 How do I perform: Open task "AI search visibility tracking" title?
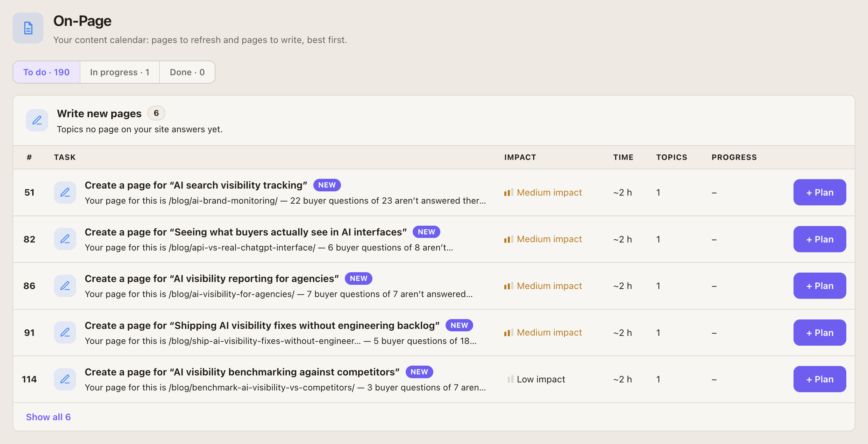click(196, 185)
